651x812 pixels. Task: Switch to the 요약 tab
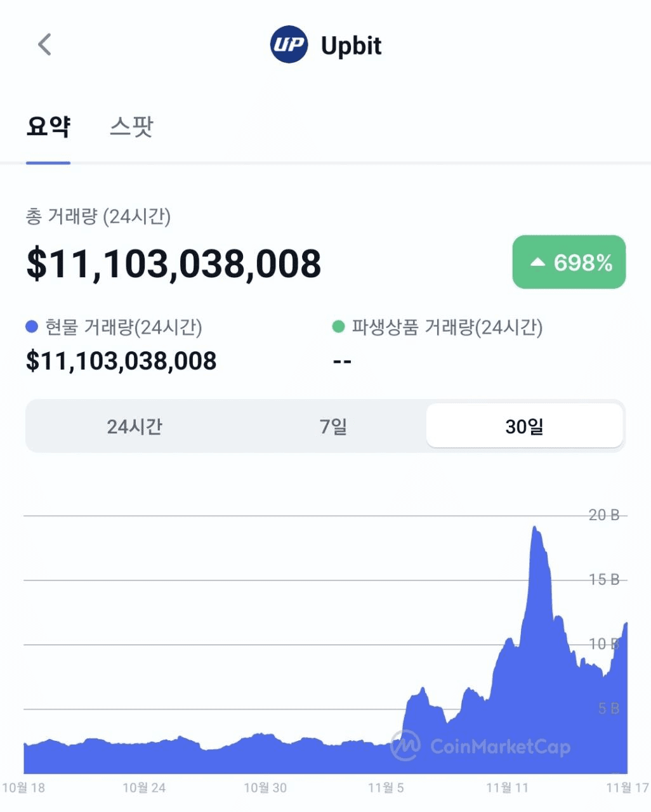(x=48, y=126)
